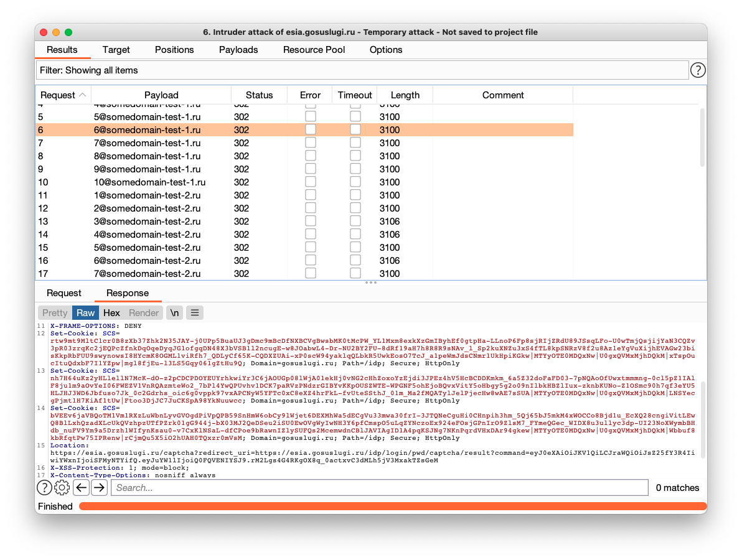
Task: Click the Filter: Showing all items bar
Action: (x=362, y=70)
